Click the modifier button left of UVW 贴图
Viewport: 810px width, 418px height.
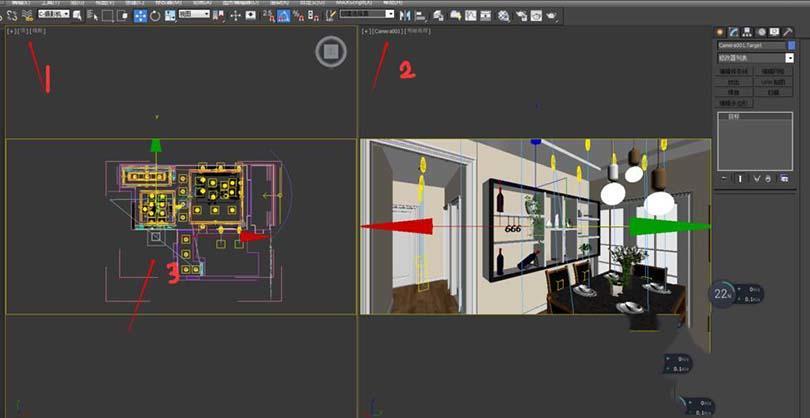coord(734,82)
